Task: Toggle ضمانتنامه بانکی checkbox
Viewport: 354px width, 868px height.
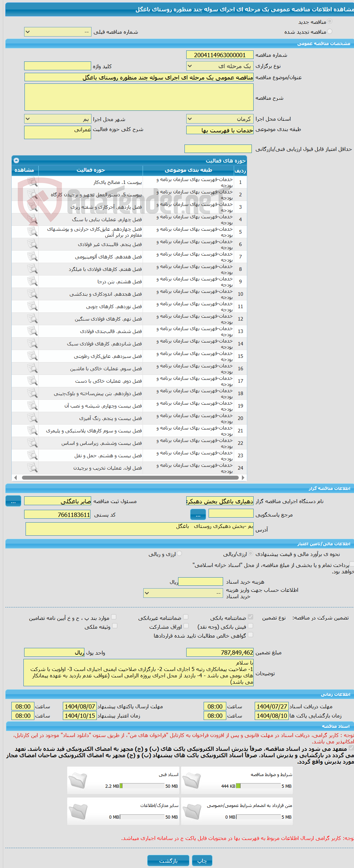Action: click(250, 617)
